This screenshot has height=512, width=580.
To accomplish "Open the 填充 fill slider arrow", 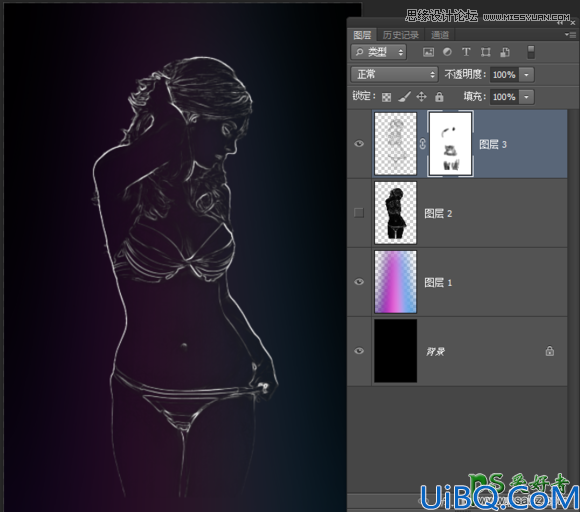I will click(526, 97).
